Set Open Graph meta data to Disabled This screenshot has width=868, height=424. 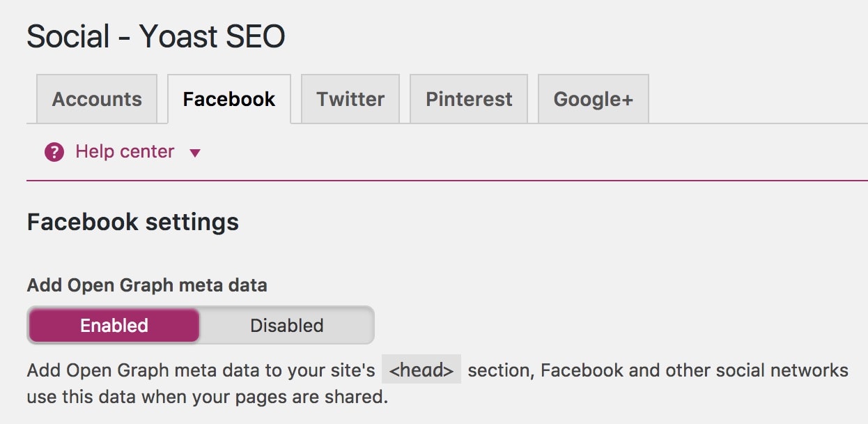(287, 326)
